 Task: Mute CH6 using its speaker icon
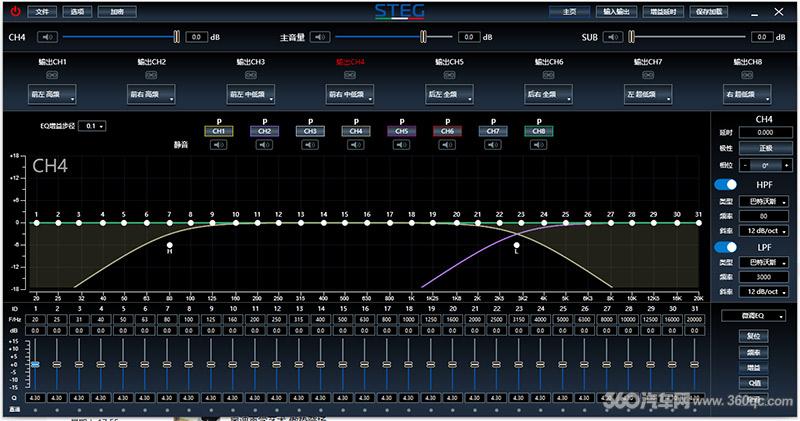447,145
